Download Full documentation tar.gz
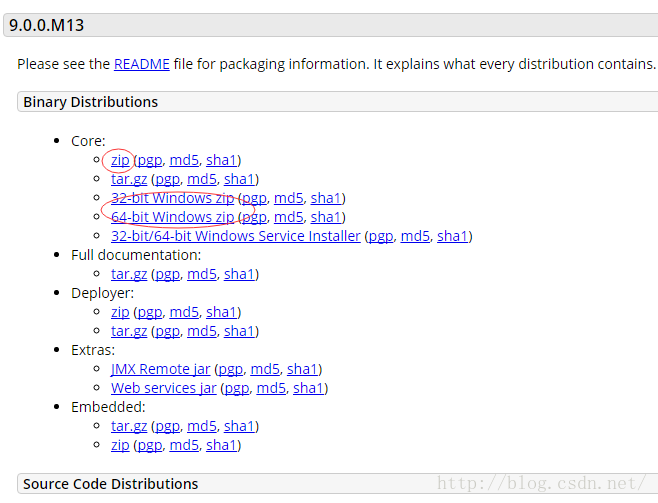Viewport: 658px width, 503px height. 129,274
